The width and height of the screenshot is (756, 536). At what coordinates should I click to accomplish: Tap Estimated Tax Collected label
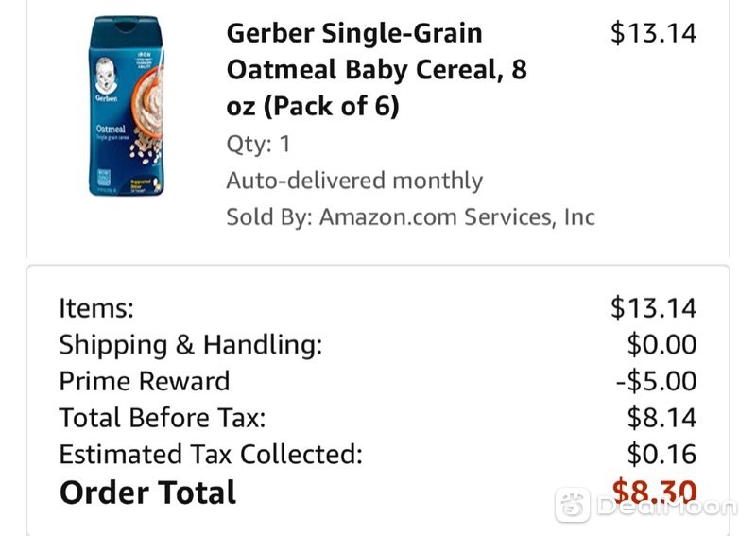click(x=211, y=455)
